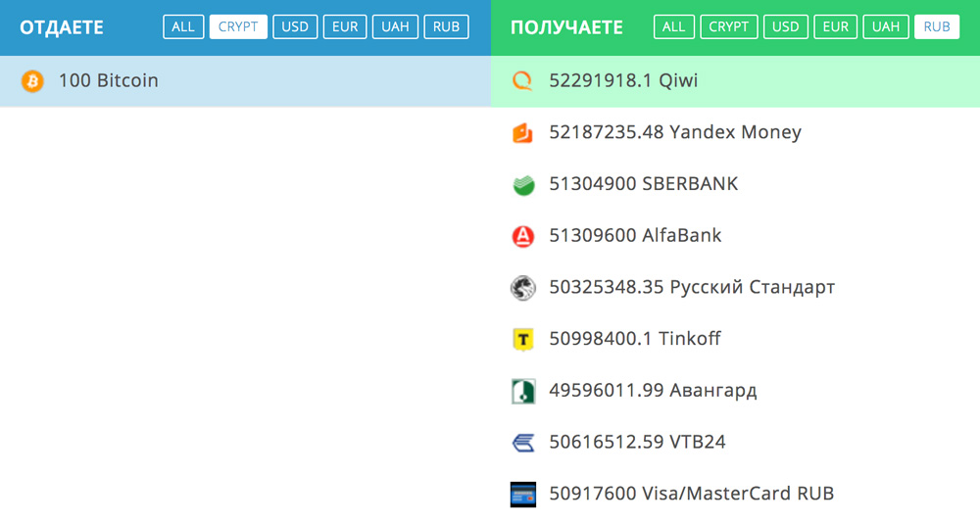Click the Tinkoff yellow logo icon
This screenshot has height=524, width=980.
(x=523, y=340)
